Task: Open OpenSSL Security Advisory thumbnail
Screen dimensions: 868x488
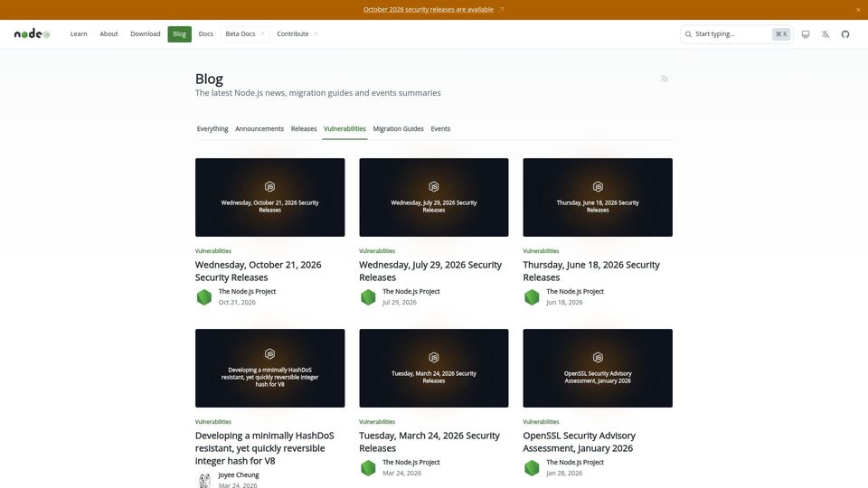Action: [x=598, y=369]
